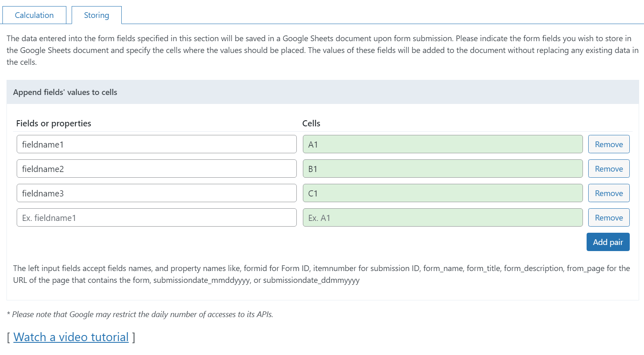Image resolution: width=644 pixels, height=355 pixels.
Task: Click the 'Append fields' values to cells' header
Action: 65,92
